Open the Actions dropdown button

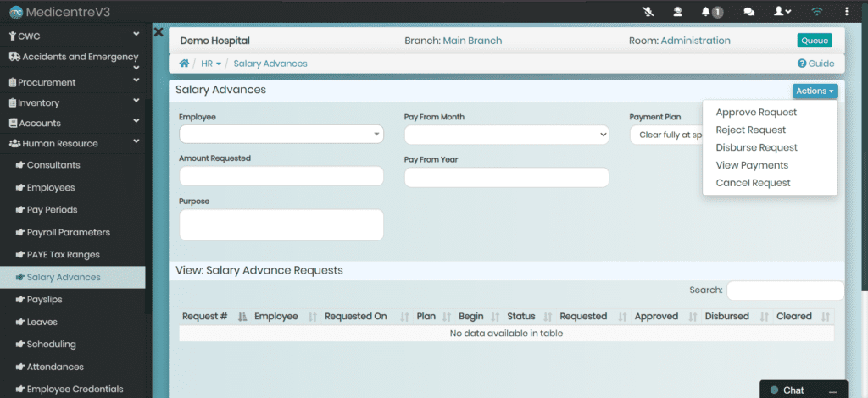coord(815,91)
